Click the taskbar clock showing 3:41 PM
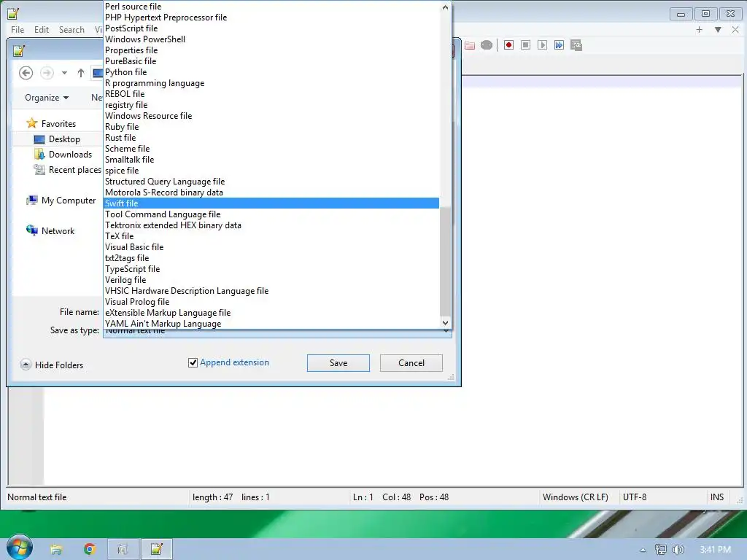 [x=715, y=550]
